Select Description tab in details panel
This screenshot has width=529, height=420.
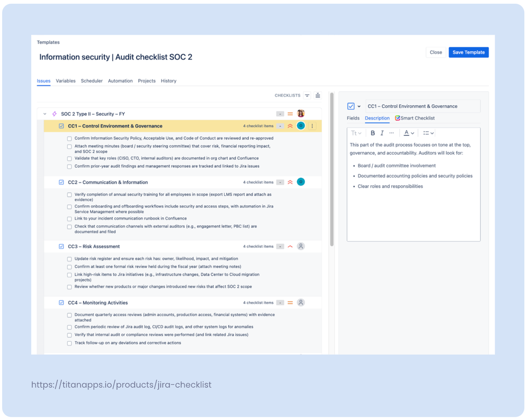[377, 118]
